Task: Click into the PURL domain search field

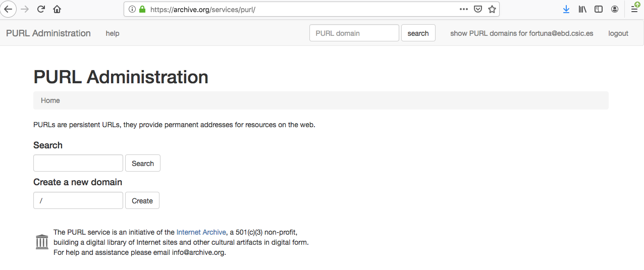Action: point(354,33)
